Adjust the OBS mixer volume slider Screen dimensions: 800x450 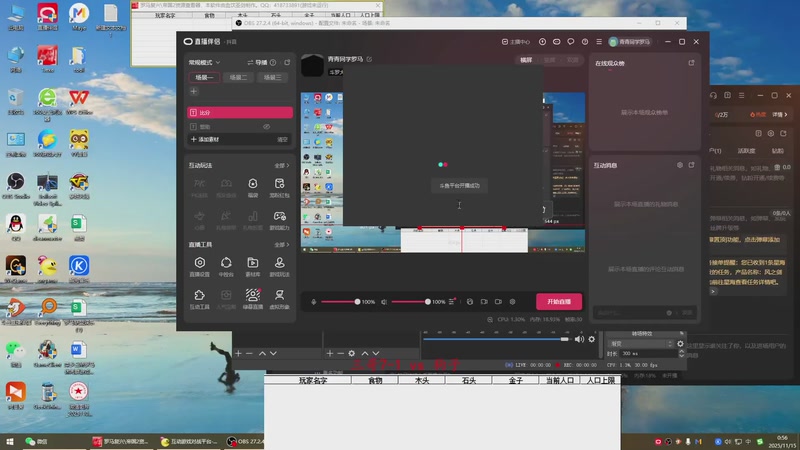496,339
